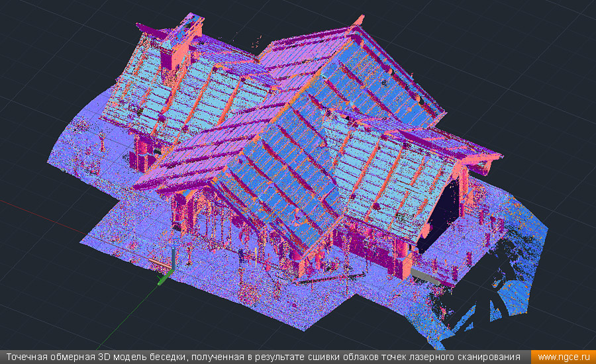Click the caption text starting with 'Точечная обмерная 3D модель'
This screenshot has height=364, width=596.
263,357
